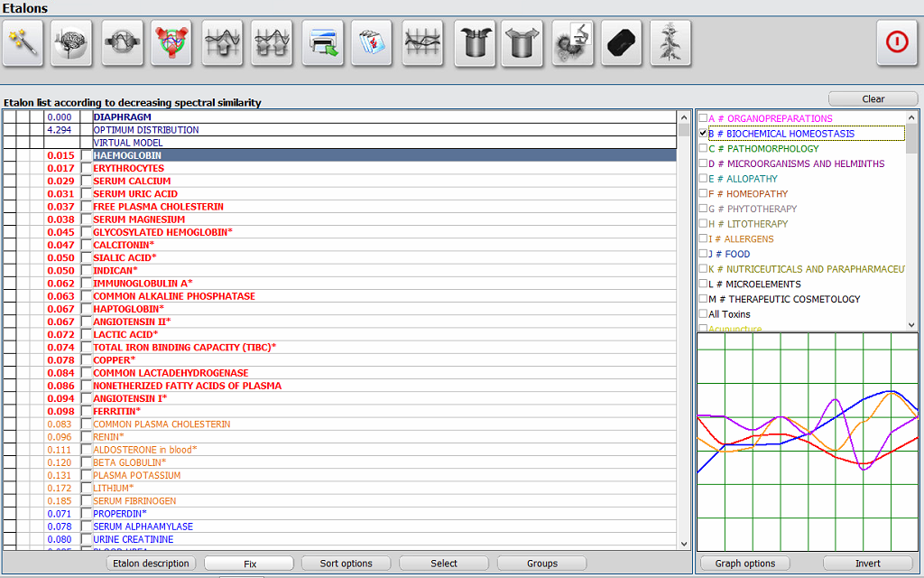Viewport: 924px width, 578px height.
Task: Click the printer icon in toolbar
Action: click(x=323, y=42)
